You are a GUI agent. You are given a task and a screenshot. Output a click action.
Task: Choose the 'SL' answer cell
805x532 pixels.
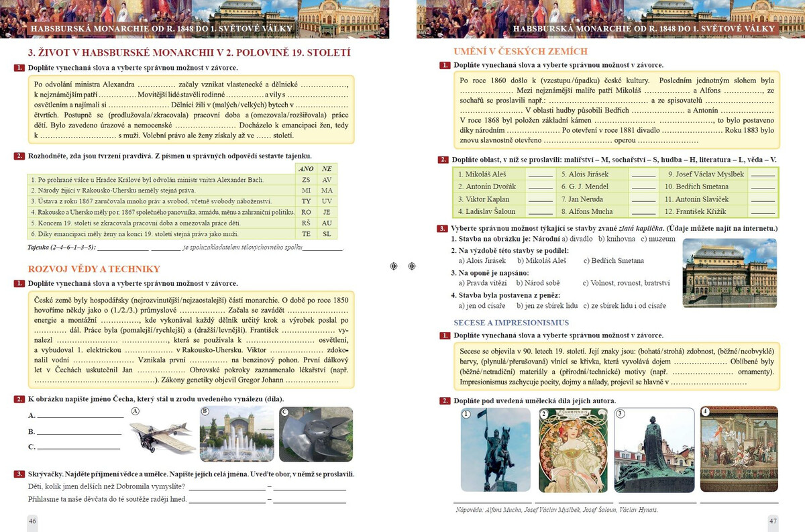point(327,234)
